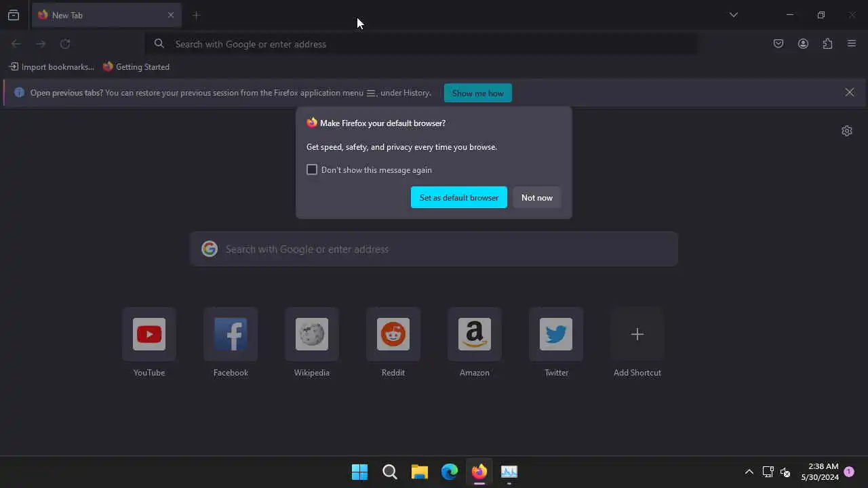Open the Save to Pocket icon

778,44
